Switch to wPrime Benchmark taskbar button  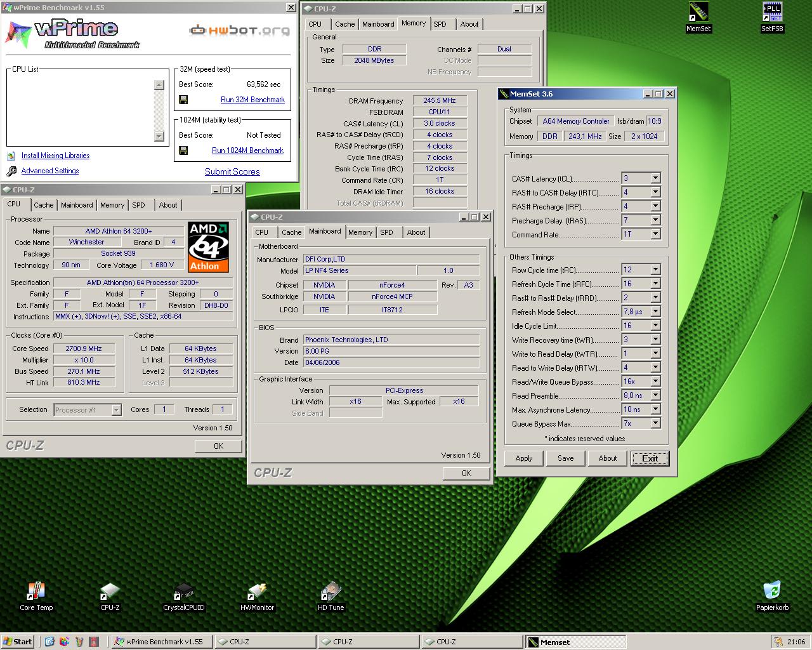pyautogui.click(x=161, y=642)
